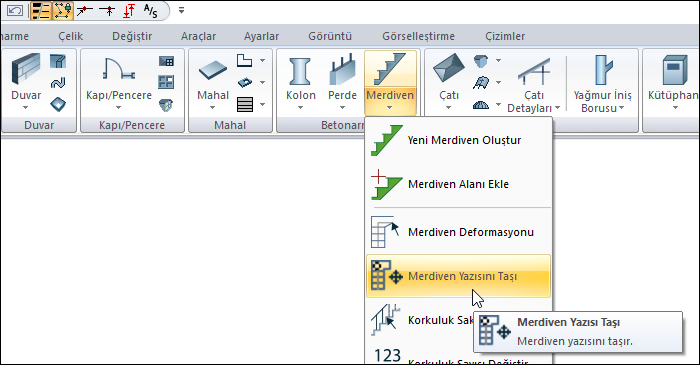This screenshot has height=365, width=700.
Task: Open the arrow next to the L-shaped icon
Action: coord(262,60)
